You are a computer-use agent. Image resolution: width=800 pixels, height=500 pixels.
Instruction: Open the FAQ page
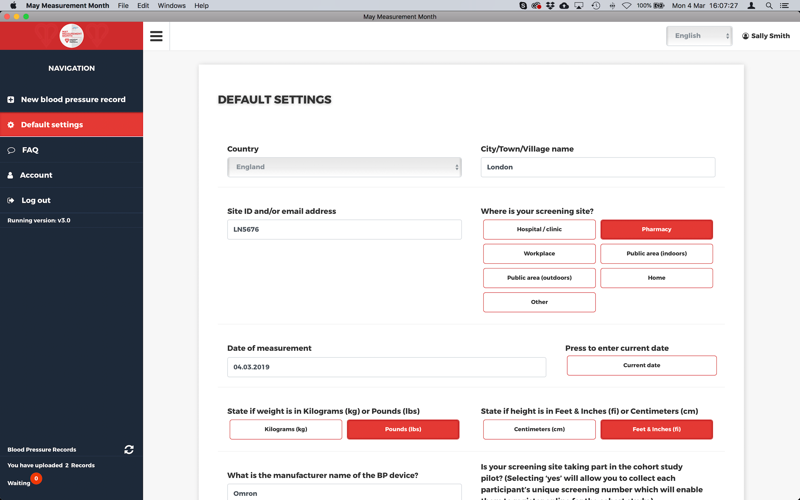pos(71,150)
